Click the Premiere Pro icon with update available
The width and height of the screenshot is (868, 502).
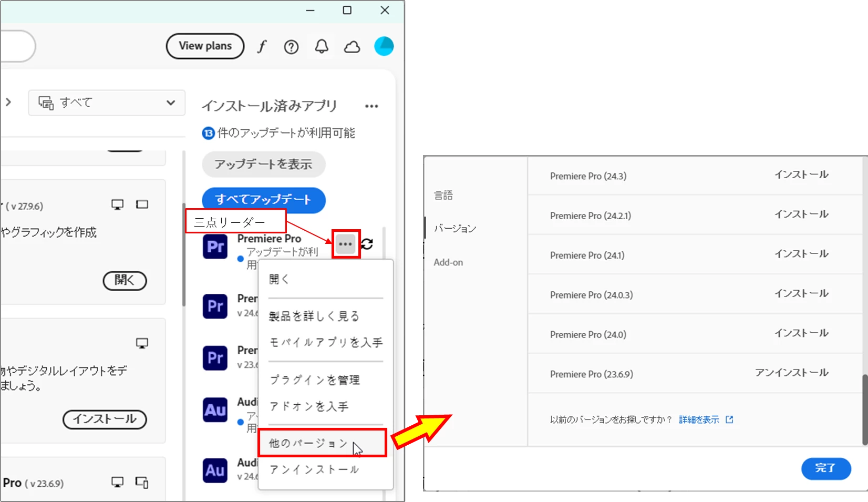point(215,247)
